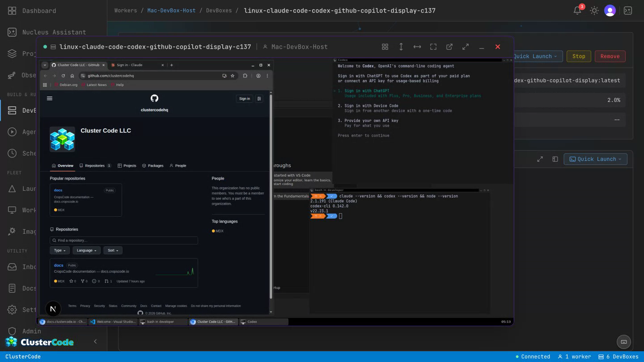Select the GitHub People tab
The image size is (644, 362).
178,165
